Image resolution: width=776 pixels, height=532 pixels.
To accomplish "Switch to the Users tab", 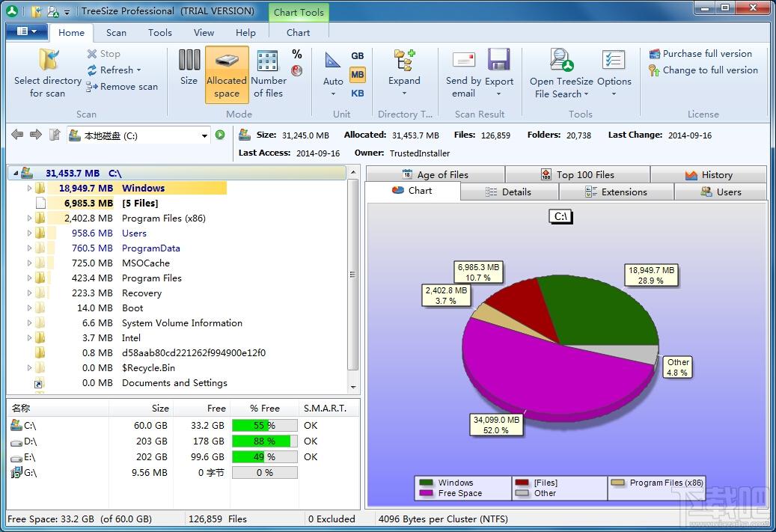I will pos(721,192).
